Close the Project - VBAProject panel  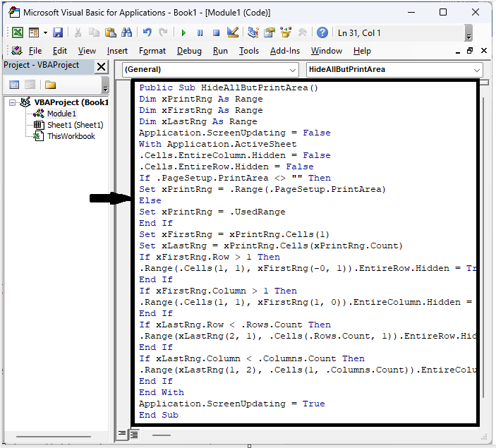pyautogui.click(x=102, y=66)
